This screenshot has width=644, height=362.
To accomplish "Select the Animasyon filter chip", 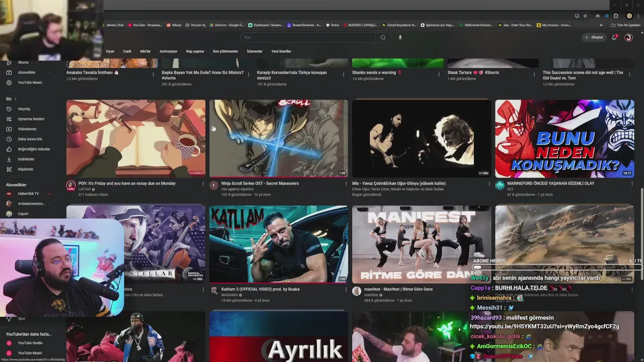I will coord(168,51).
